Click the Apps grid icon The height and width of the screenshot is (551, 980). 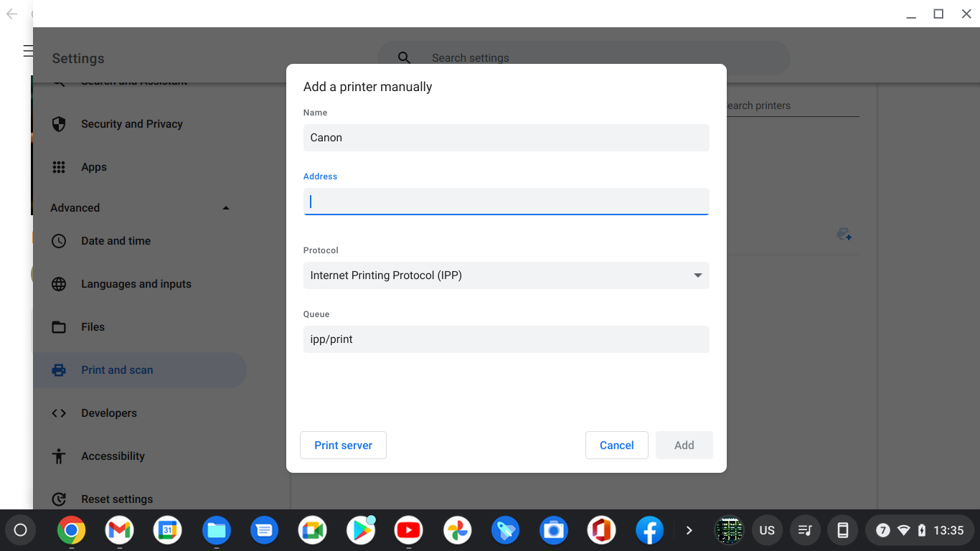click(59, 167)
